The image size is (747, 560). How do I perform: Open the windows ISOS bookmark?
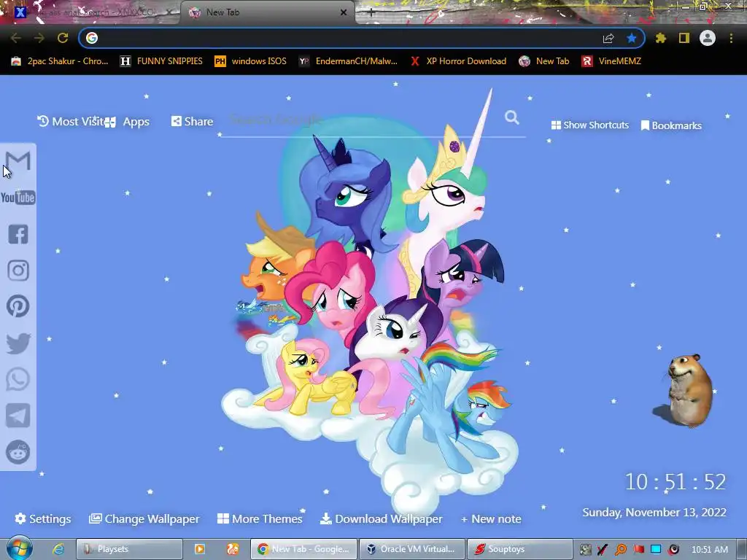click(251, 61)
